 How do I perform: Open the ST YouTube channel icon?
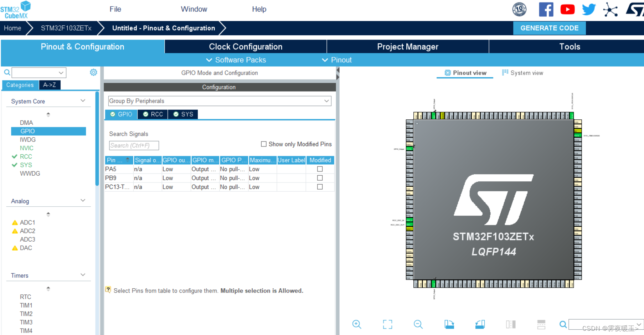567,9
